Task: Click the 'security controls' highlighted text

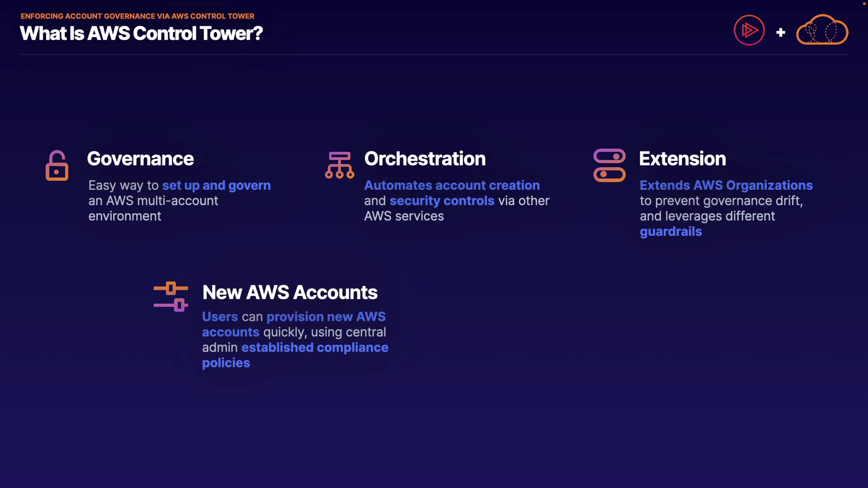Action: (442, 201)
